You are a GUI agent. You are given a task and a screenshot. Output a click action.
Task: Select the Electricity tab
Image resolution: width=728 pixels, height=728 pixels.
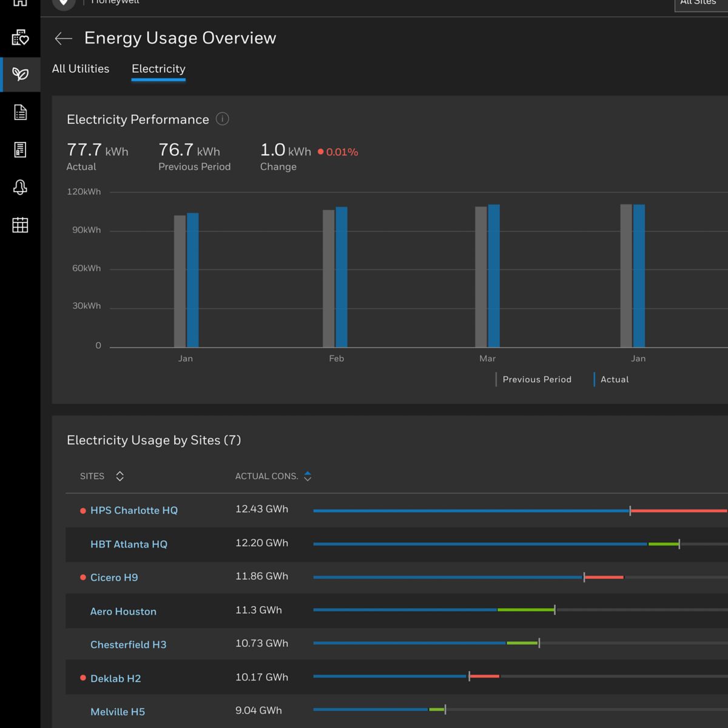(158, 69)
